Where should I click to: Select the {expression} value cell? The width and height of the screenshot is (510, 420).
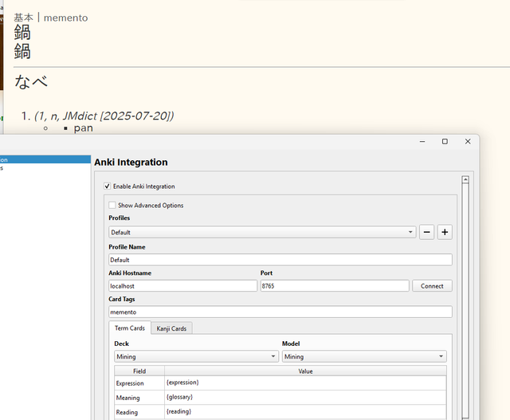[305, 383]
